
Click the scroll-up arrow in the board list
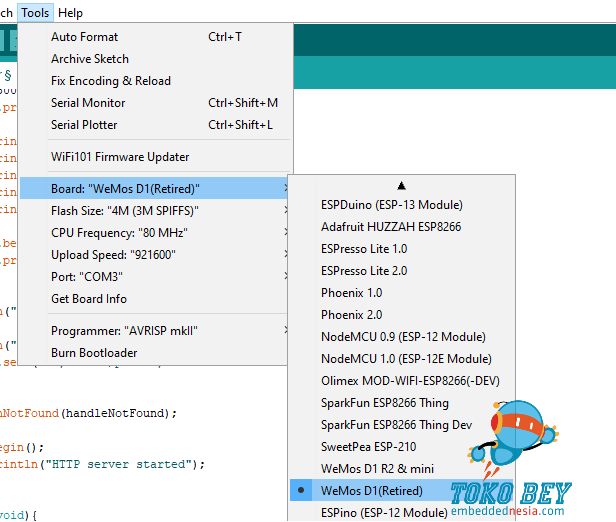pos(401,185)
